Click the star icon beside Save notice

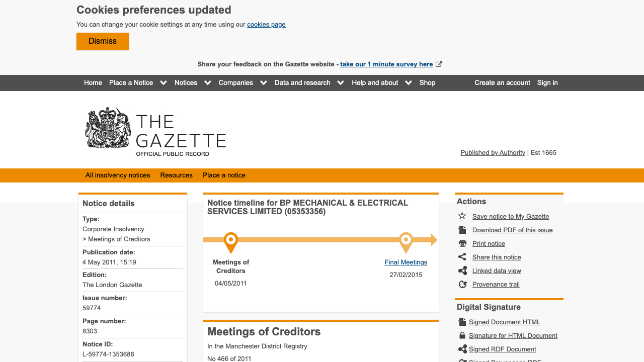[x=462, y=216]
